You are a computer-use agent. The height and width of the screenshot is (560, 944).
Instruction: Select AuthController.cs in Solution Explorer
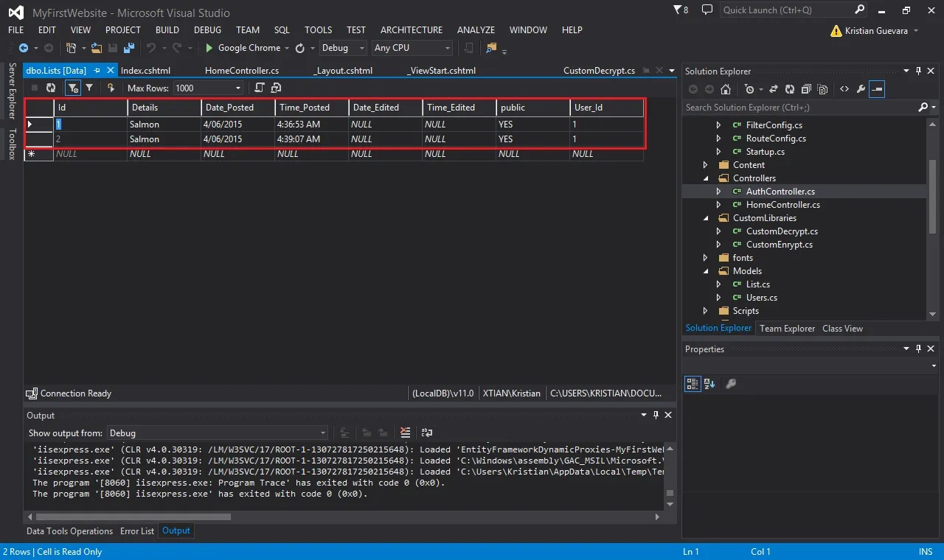click(780, 192)
